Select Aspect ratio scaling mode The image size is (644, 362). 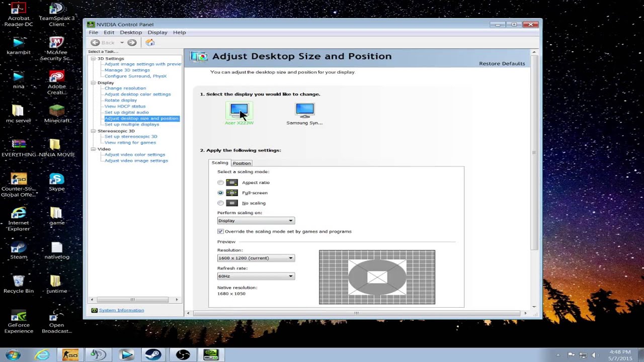[220, 183]
